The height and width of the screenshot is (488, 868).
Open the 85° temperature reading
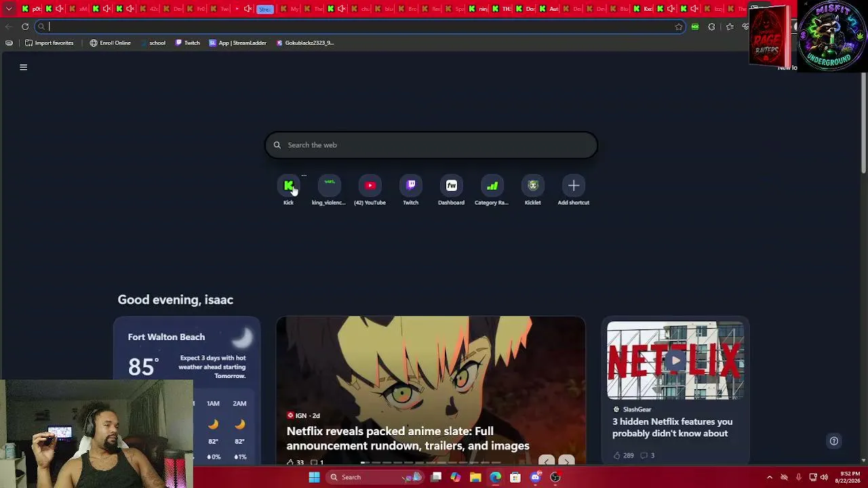coord(143,367)
